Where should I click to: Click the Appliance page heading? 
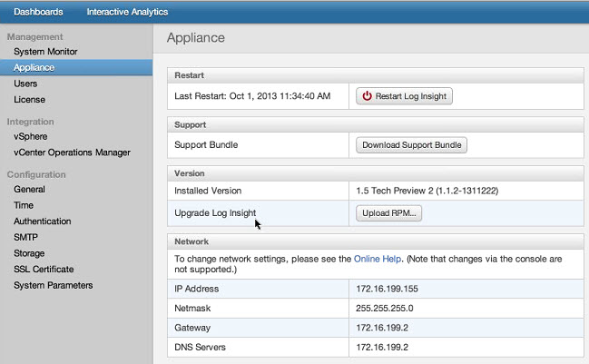point(196,38)
